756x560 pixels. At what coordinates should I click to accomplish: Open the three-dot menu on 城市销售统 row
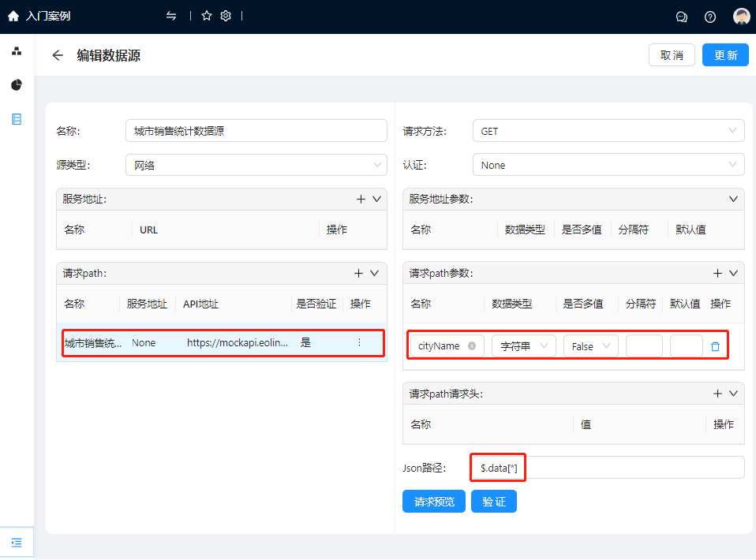click(359, 342)
